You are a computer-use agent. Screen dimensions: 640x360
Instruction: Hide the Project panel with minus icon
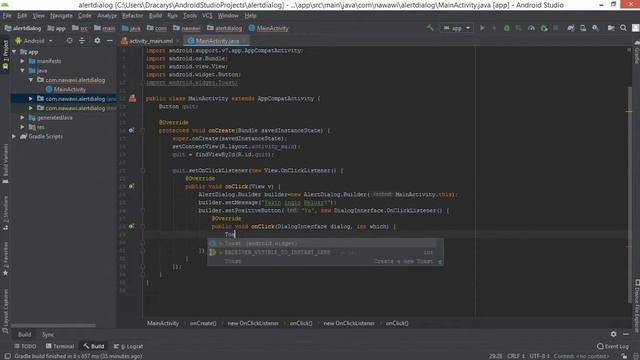tap(109, 41)
